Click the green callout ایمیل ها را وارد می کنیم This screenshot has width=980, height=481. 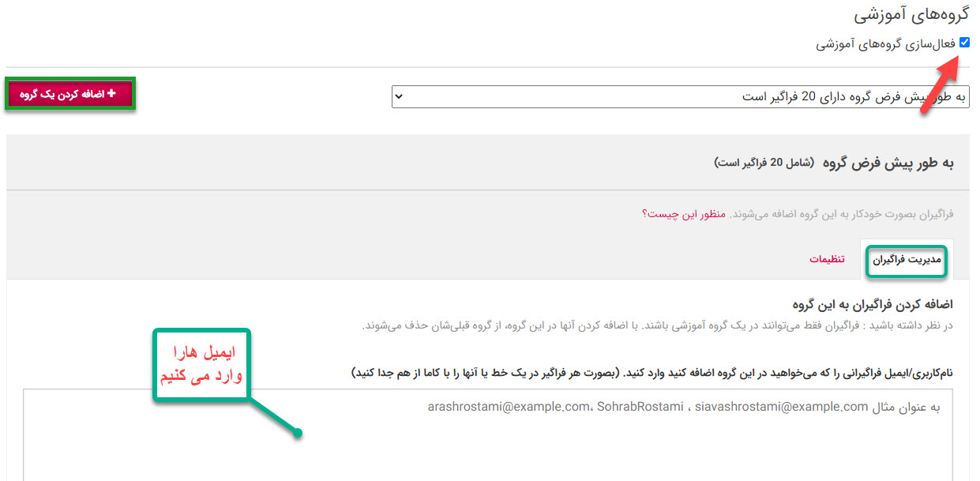point(200,365)
